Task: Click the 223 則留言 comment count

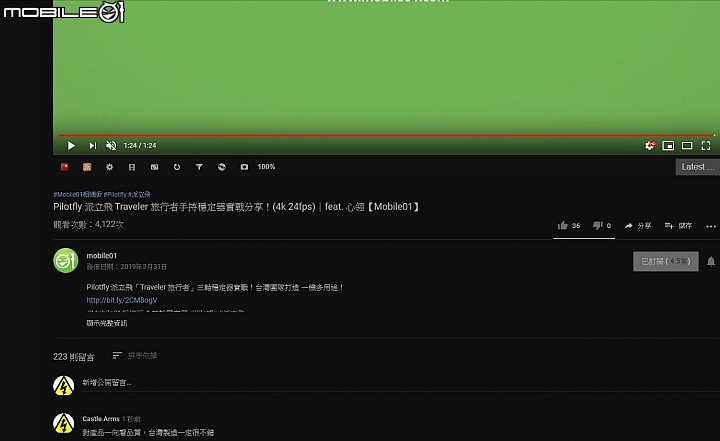Action: click(x=73, y=357)
